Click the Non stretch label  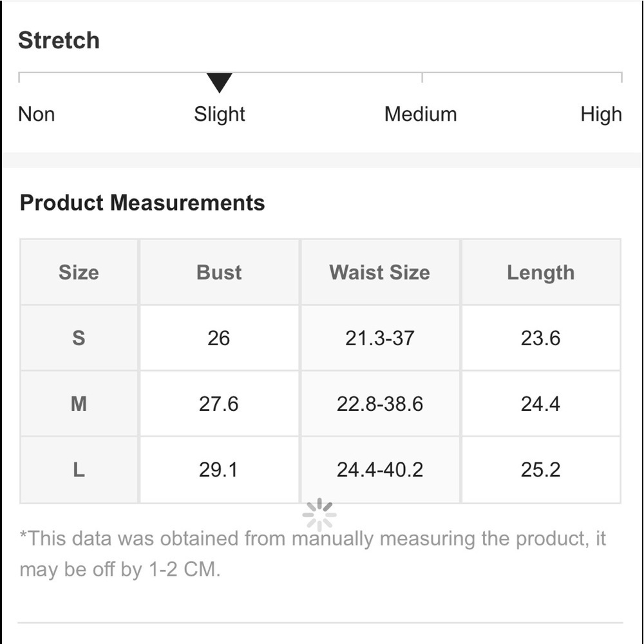click(37, 114)
